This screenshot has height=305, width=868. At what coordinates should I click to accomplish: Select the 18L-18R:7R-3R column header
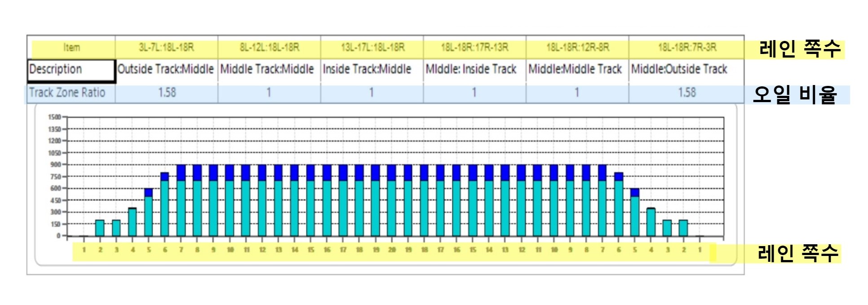click(x=687, y=47)
